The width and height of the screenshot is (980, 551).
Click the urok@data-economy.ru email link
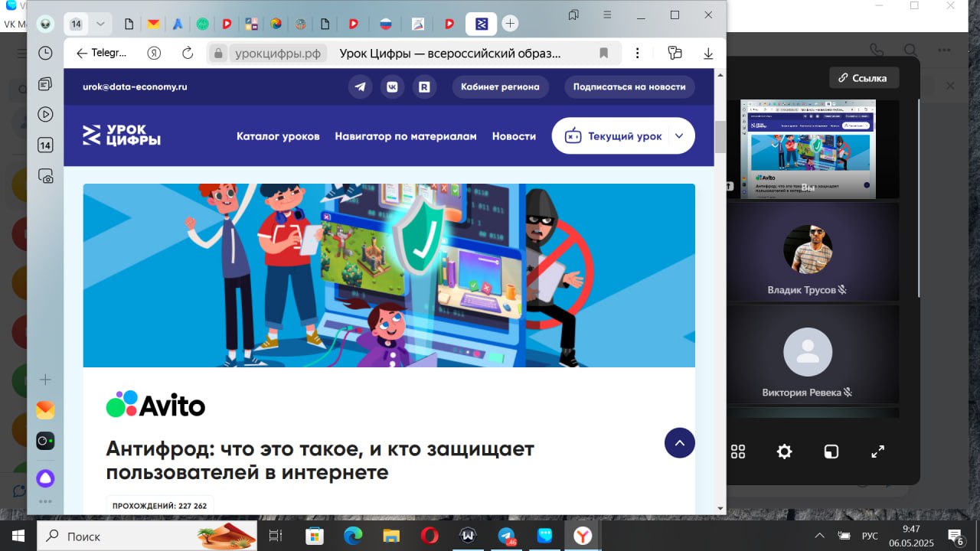pyautogui.click(x=135, y=86)
